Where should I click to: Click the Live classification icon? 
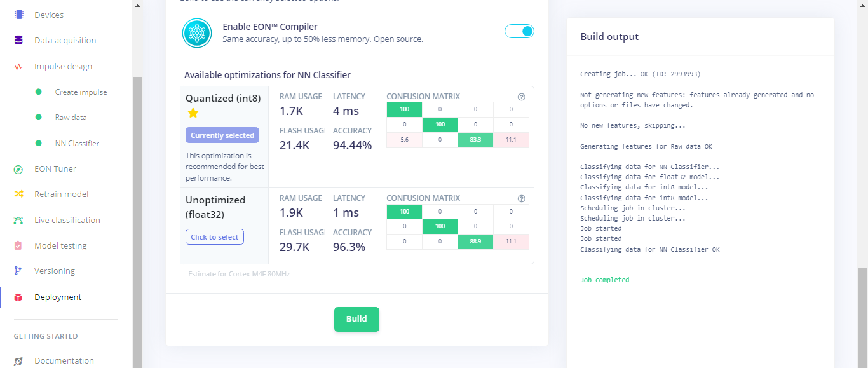[18, 221]
